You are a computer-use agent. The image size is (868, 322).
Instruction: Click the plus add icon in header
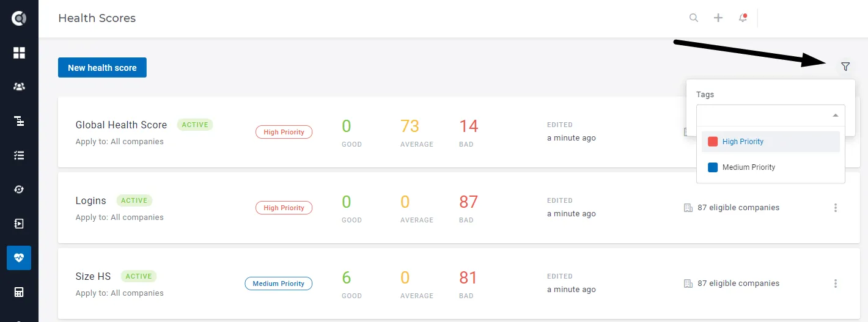(718, 18)
